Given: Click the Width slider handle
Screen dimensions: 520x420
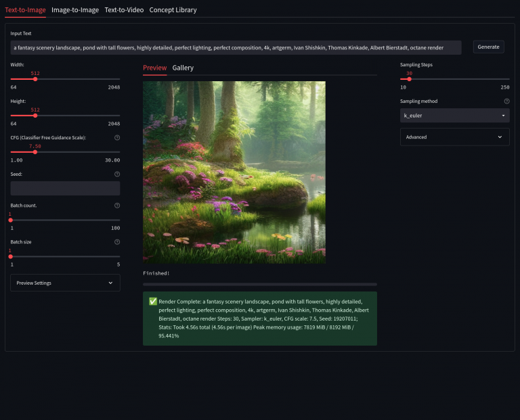Looking at the screenshot, I should [x=35, y=79].
